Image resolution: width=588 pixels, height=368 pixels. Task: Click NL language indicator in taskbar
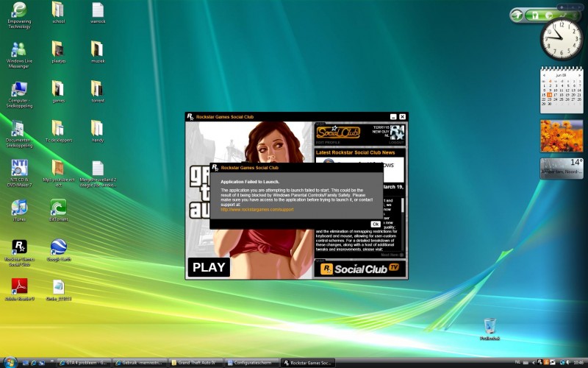(518, 362)
